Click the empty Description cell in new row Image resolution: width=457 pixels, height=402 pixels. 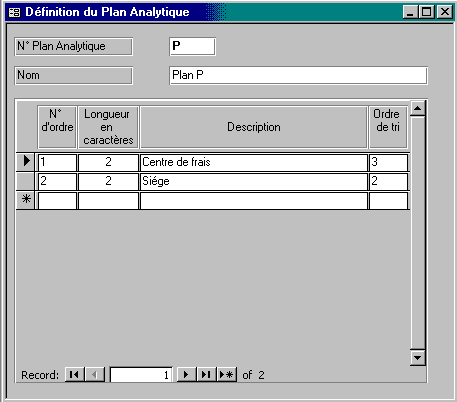[254, 201]
